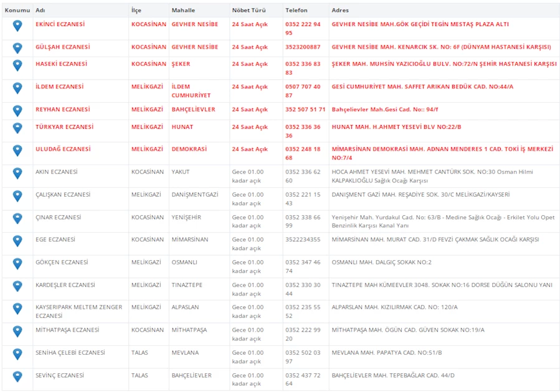Viewport: 560px width, 392px height.
Task: Click the Telefon column header
Action: click(297, 11)
